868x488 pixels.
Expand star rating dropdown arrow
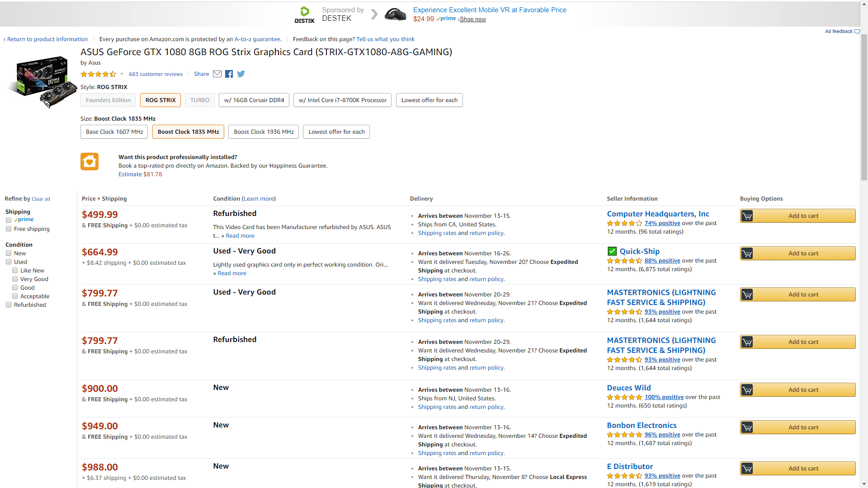tap(122, 74)
